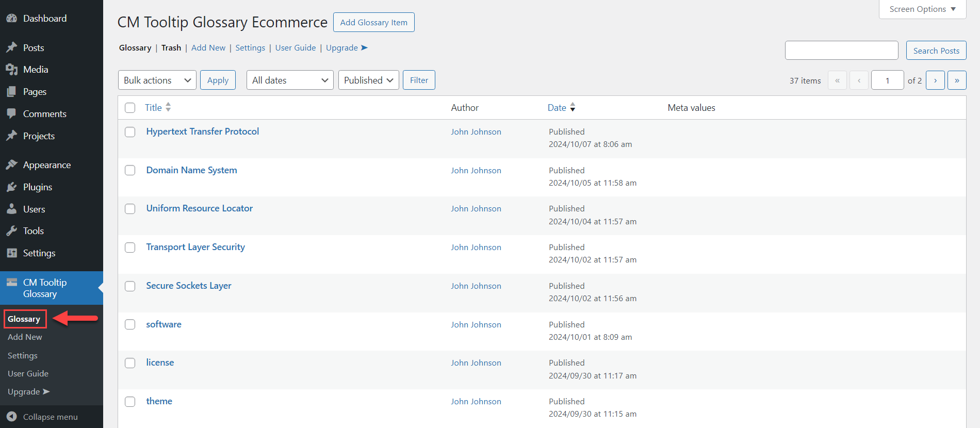Click the Pages icon in sidebar

coord(11,92)
